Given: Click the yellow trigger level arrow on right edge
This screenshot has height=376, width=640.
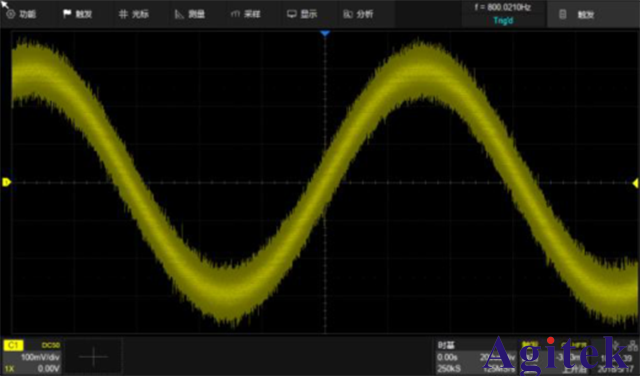Looking at the screenshot, I should point(636,183).
